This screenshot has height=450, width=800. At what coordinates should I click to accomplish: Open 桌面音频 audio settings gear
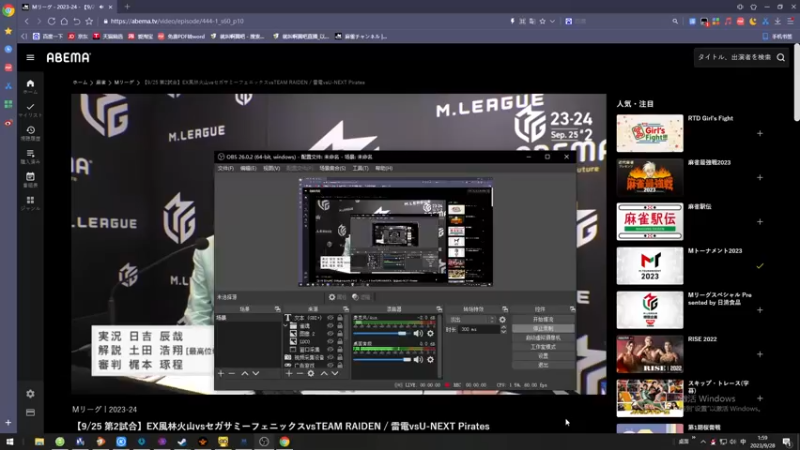coord(431,360)
